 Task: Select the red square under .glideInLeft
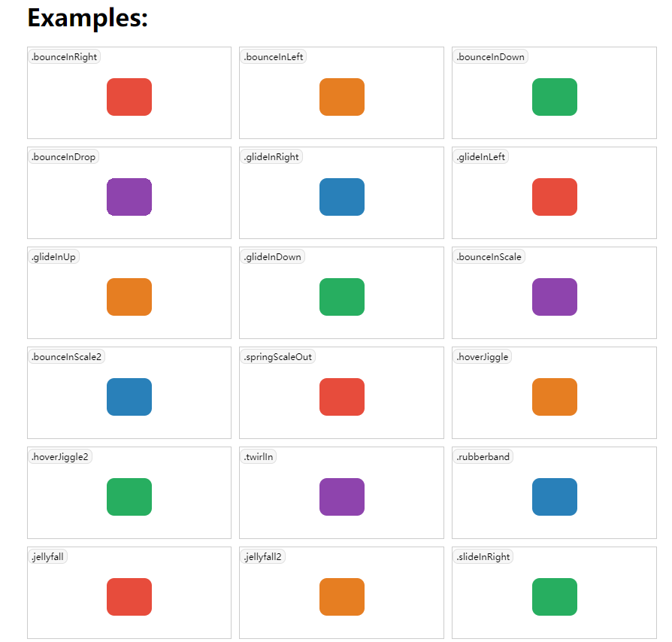(x=555, y=197)
